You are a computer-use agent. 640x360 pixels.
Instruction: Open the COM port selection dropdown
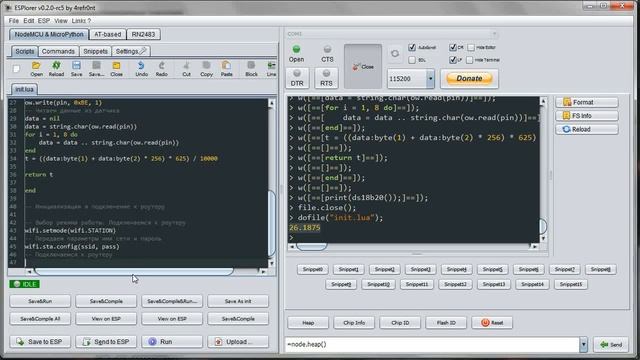pos(494,34)
